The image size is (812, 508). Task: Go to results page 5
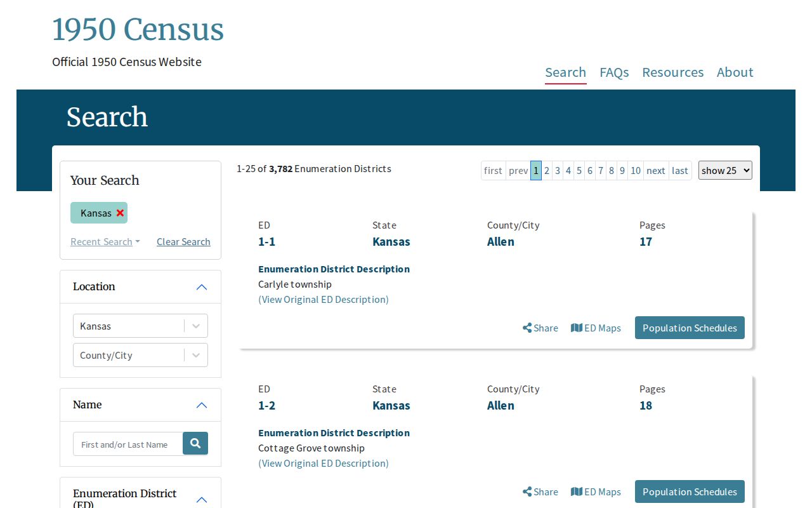click(579, 170)
